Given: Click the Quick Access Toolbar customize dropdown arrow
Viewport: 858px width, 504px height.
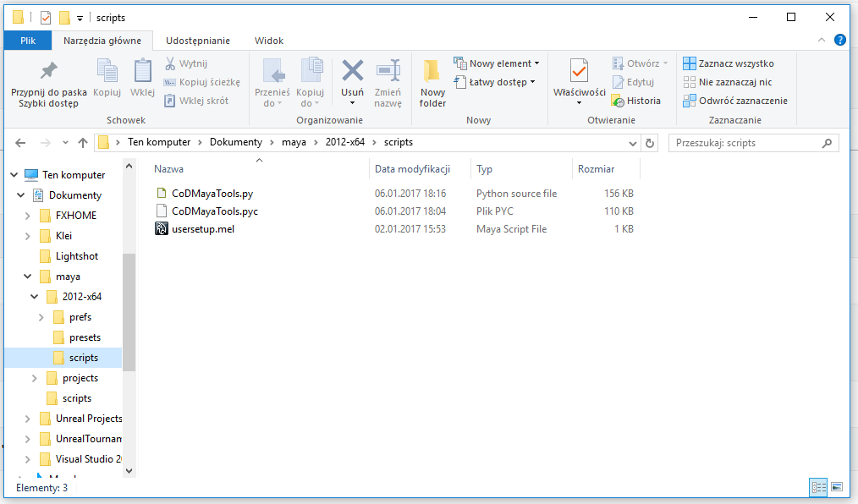Looking at the screenshot, I should click(80, 19).
